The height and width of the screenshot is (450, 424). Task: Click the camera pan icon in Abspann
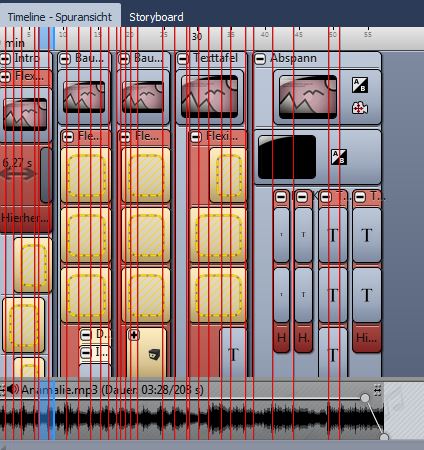point(360,108)
